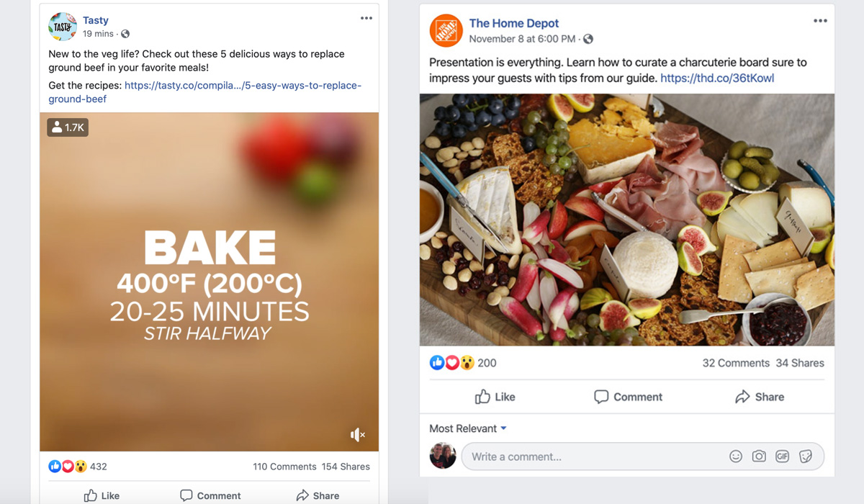This screenshot has height=504, width=864.
Task: Attach a photo via the camera icon
Action: 759,456
